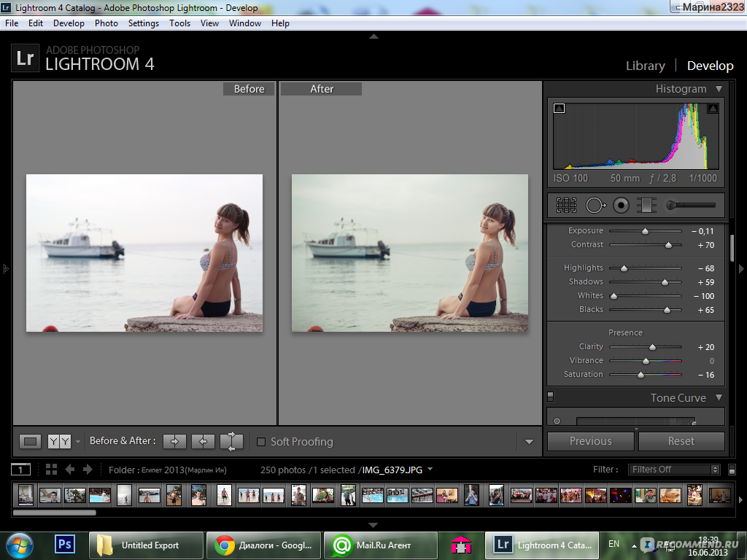Open the Filters Off dropdown

click(673, 470)
